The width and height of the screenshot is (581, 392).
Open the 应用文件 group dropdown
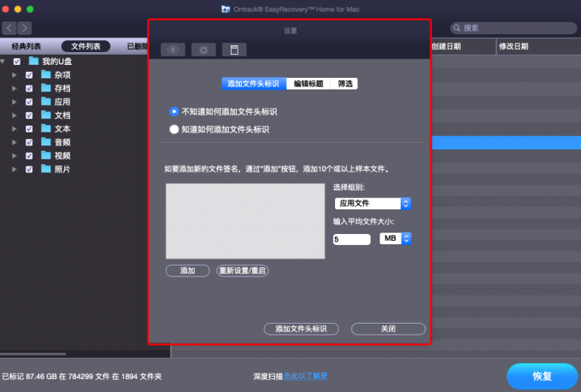pyautogui.click(x=373, y=203)
